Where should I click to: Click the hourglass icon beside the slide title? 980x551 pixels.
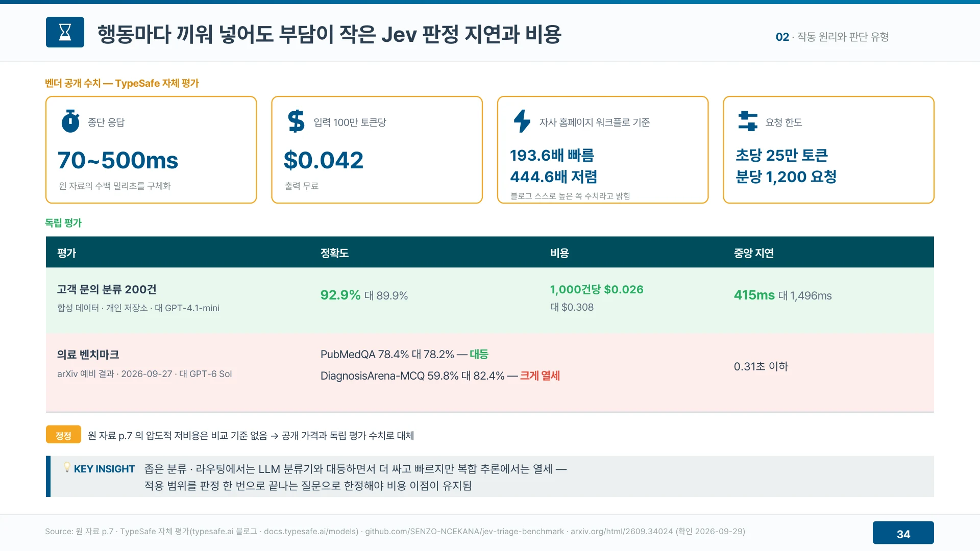coord(65,32)
